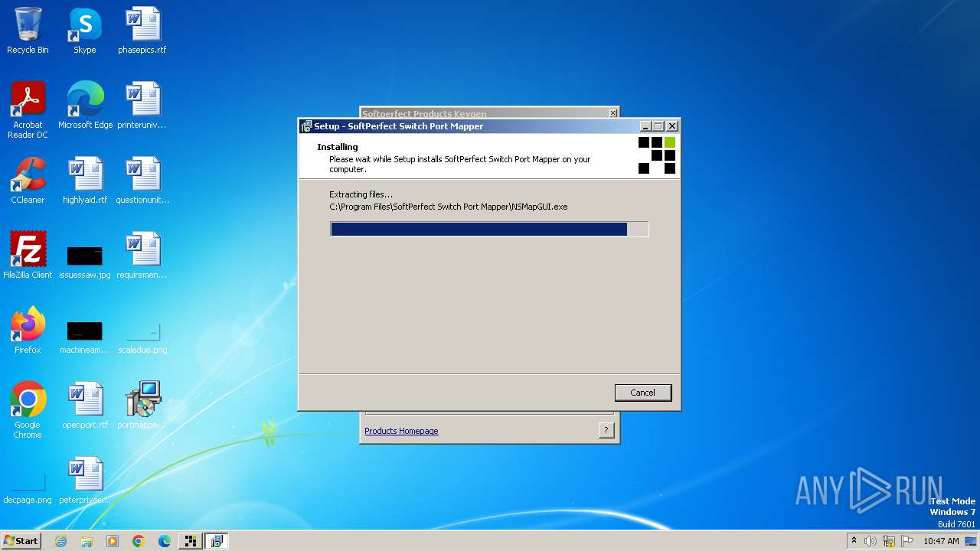This screenshot has width=980, height=551.
Task: Select decpage.png file
Action: 28,488
